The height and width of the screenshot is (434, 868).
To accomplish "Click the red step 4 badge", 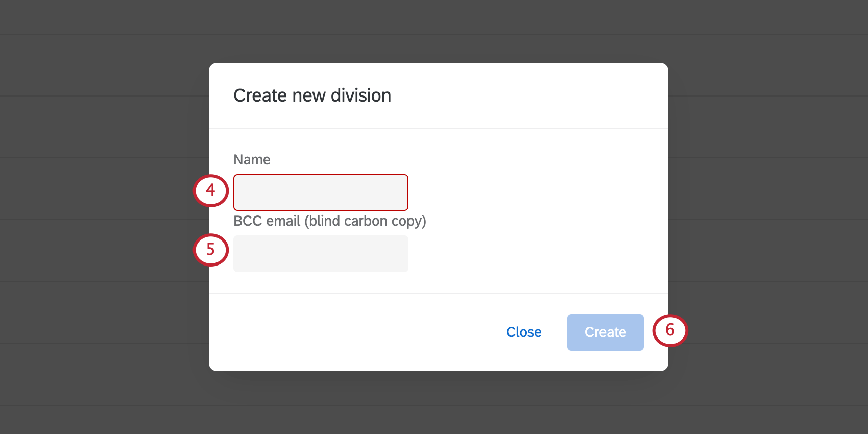I will pyautogui.click(x=211, y=190).
